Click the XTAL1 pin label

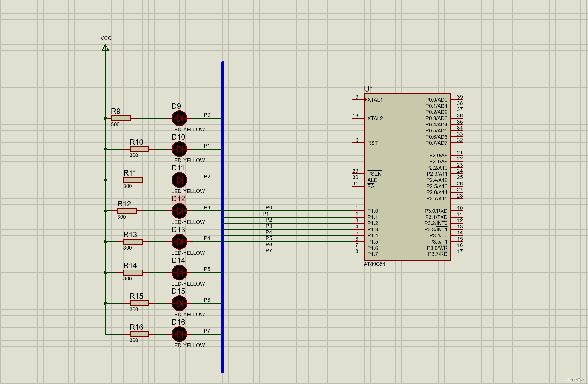(x=375, y=100)
